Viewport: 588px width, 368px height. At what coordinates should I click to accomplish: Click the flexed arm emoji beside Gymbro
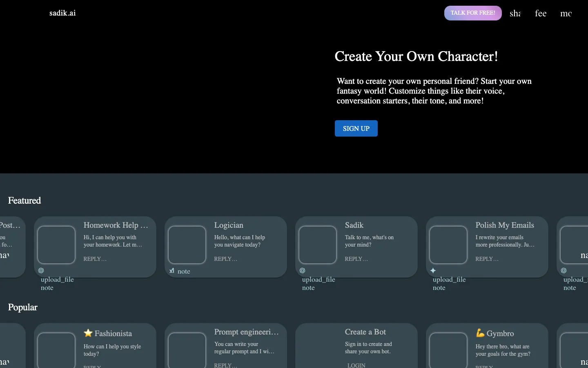pos(480,333)
